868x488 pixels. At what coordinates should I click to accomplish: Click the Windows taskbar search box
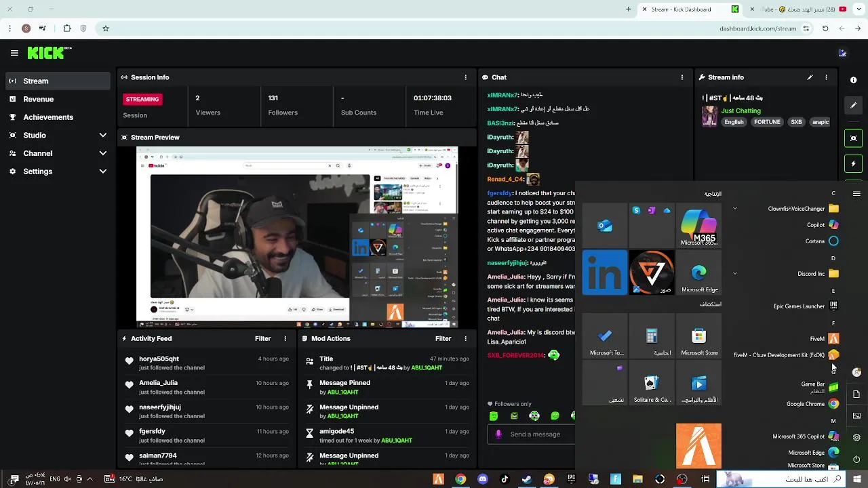point(782,479)
